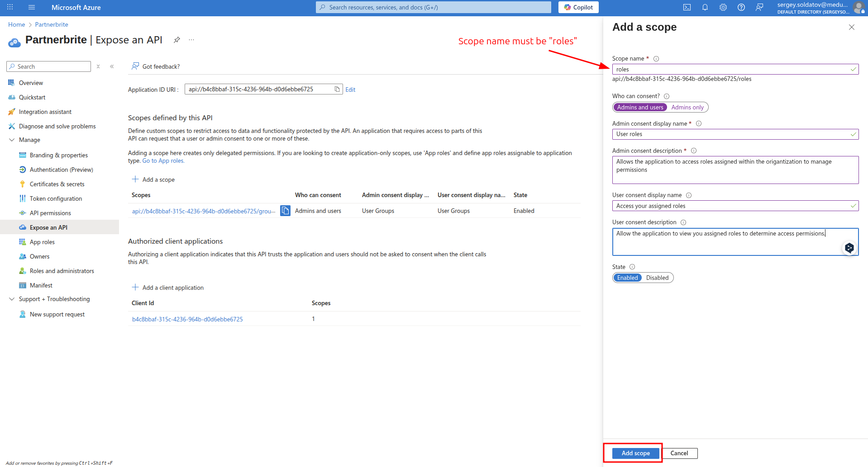Screen dimensions: 868x467
Task: Open Home breadcrumb link
Action: point(17,24)
